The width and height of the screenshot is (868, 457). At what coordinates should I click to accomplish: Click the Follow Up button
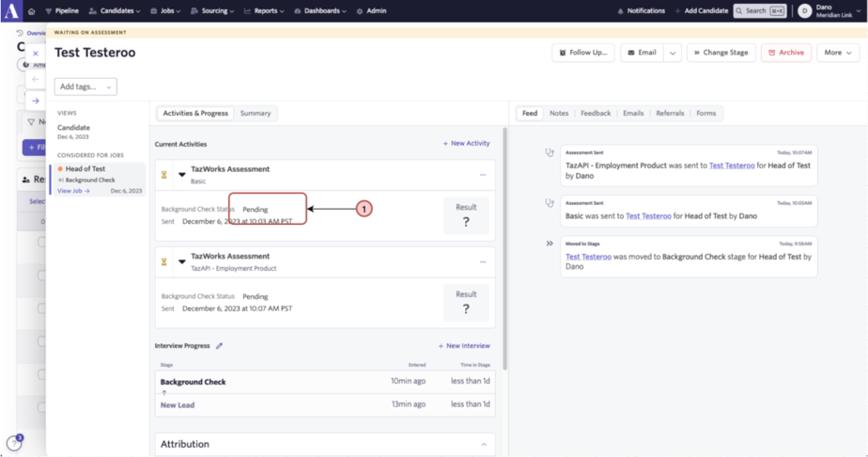pyautogui.click(x=583, y=53)
